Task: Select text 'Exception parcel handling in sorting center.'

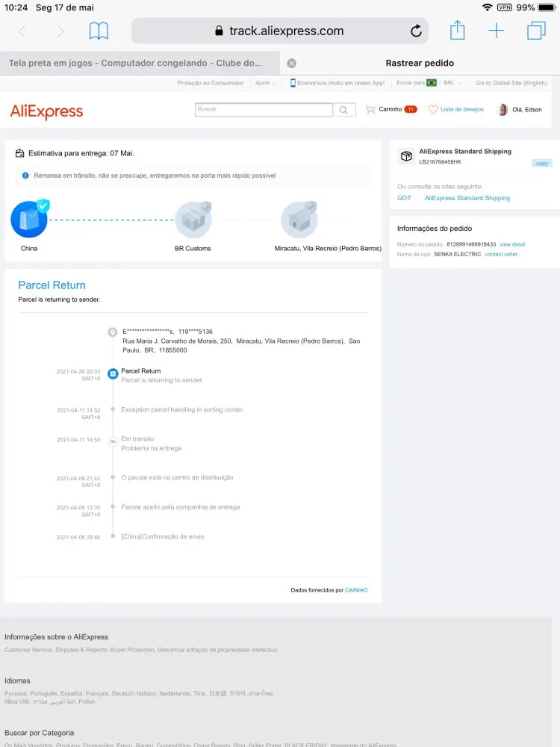Action: coord(182,409)
